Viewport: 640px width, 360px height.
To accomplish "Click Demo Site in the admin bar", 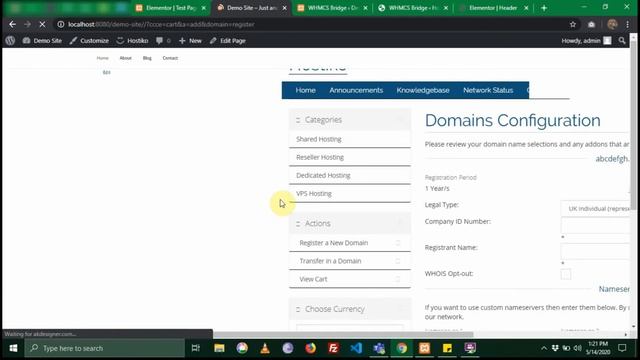I will [x=42, y=40].
